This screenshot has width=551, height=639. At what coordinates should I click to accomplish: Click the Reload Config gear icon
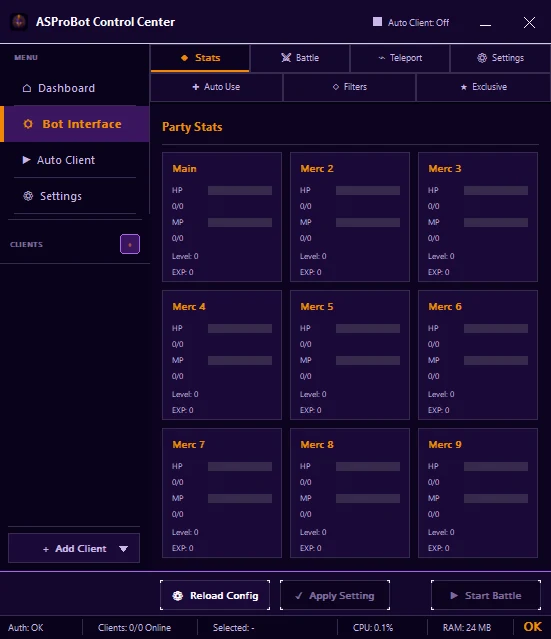(x=178, y=596)
